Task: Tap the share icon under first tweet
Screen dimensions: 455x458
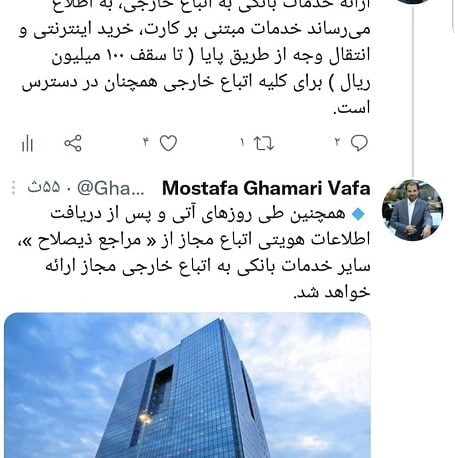Action: click(x=73, y=143)
